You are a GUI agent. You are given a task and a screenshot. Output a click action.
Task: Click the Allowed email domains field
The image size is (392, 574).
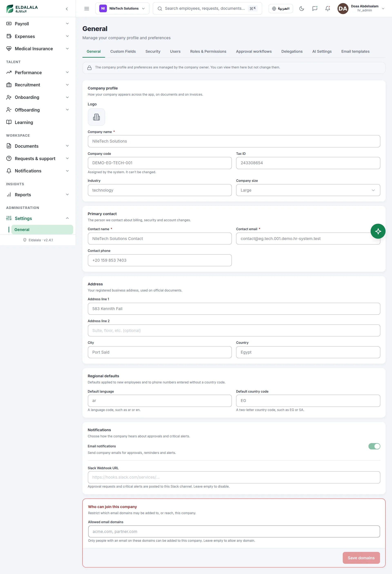click(234, 532)
